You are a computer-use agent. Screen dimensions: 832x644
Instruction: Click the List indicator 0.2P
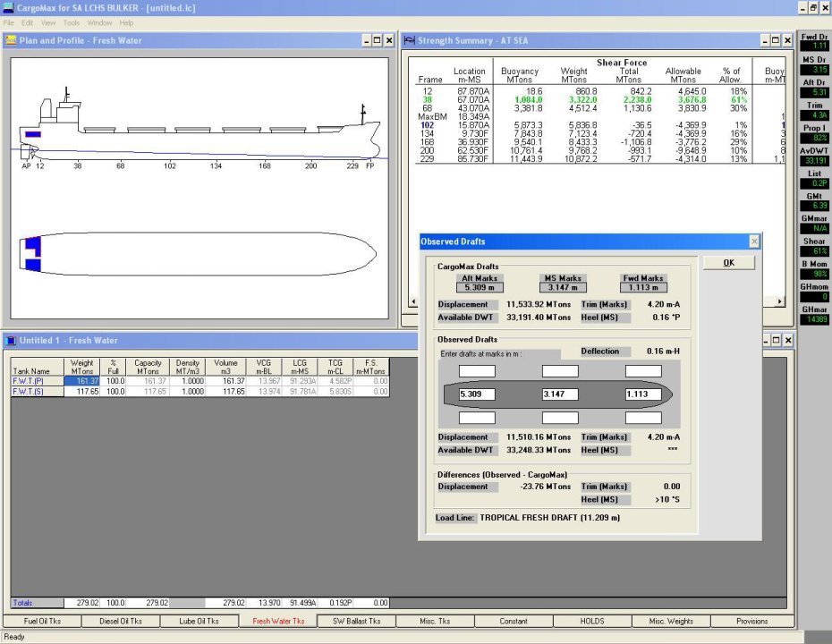(814, 183)
